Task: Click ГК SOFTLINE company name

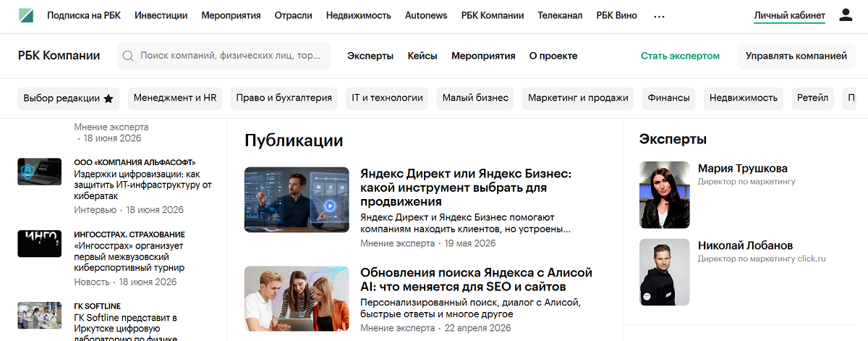Action: pos(98,306)
